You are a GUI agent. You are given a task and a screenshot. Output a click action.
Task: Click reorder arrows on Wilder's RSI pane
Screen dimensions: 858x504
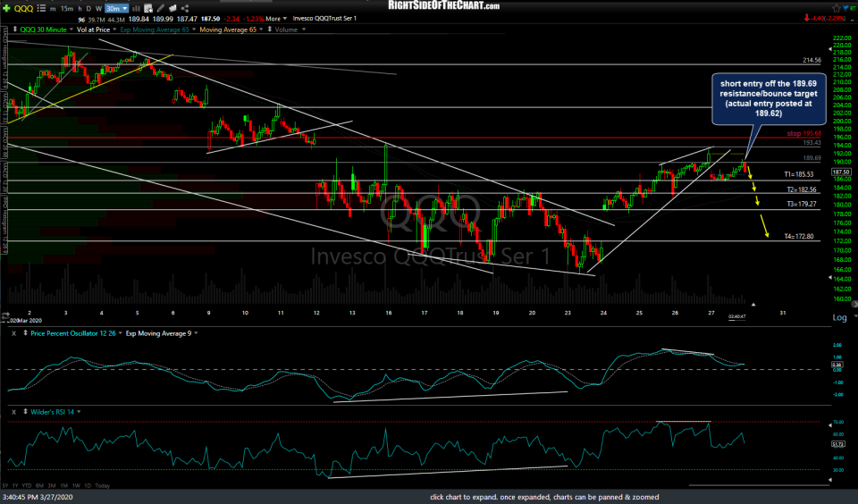(25, 412)
